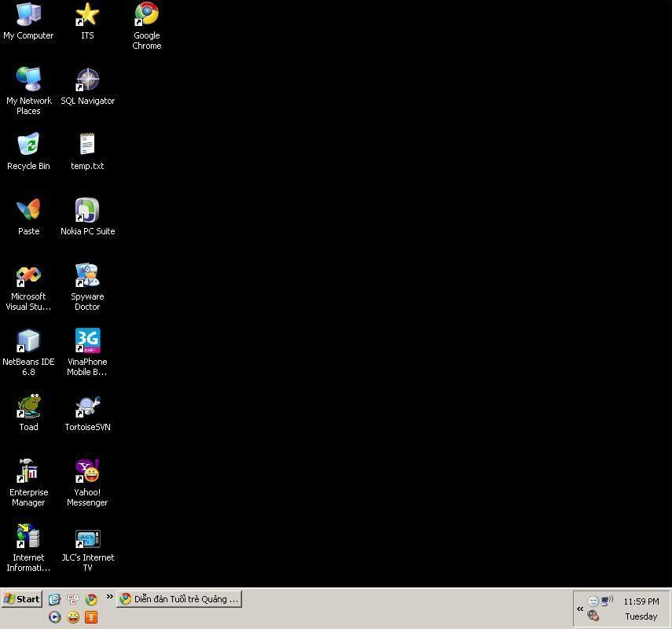Select the SQL Navigator desktop icon

(x=87, y=80)
